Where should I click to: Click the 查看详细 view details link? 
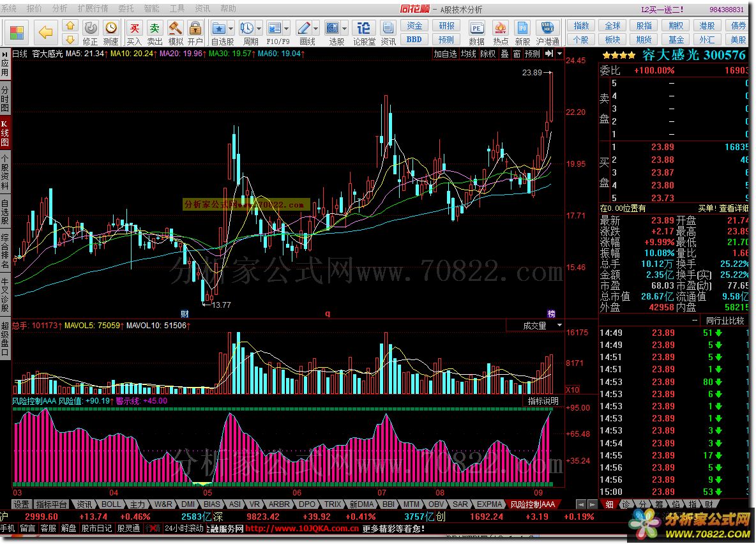pos(734,208)
